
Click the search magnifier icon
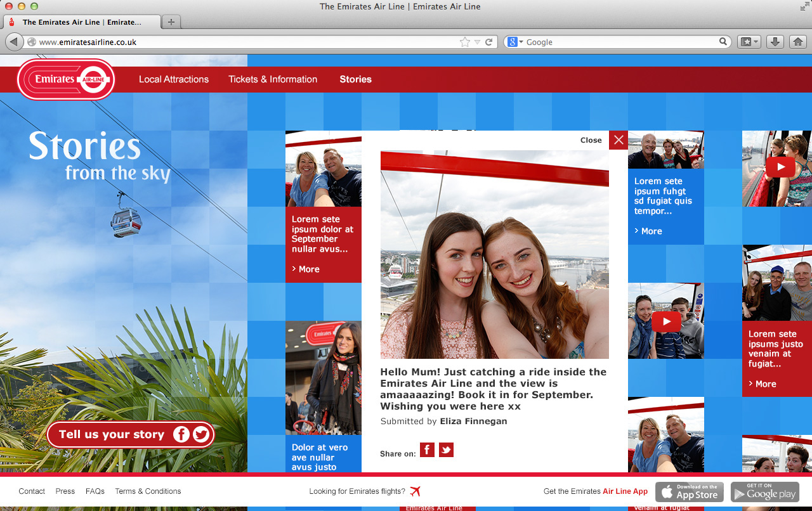pyautogui.click(x=723, y=42)
